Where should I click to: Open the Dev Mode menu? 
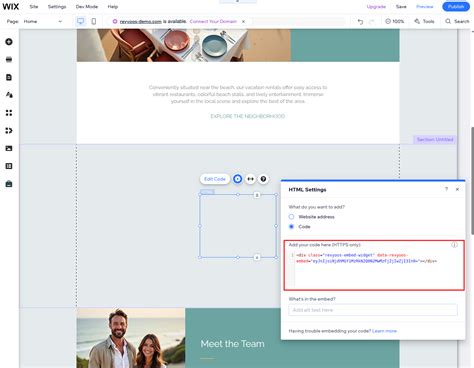(87, 7)
